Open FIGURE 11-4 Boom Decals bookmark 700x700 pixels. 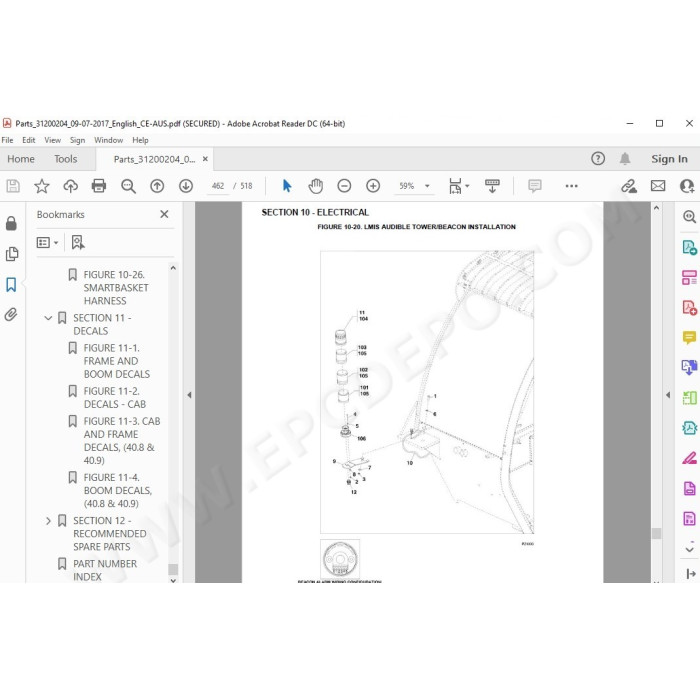point(117,490)
